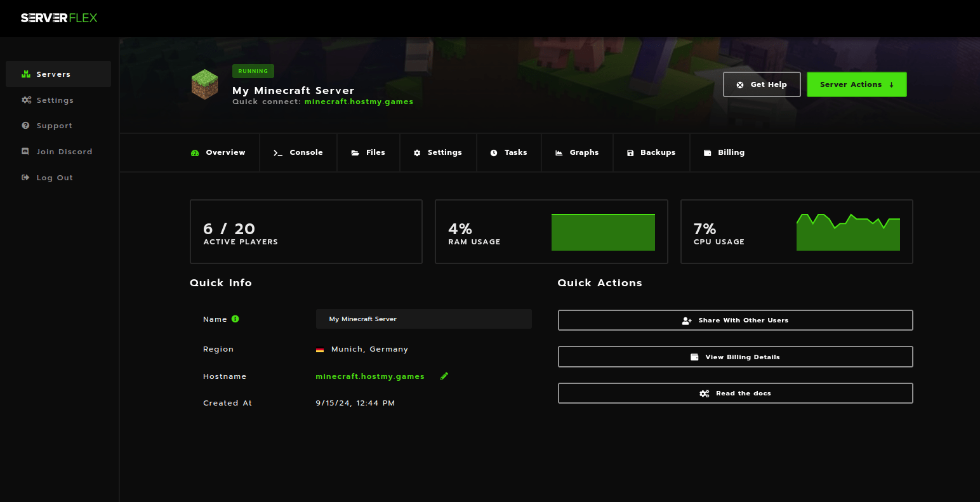Click the Minecraft grass block icon
The height and width of the screenshot is (502, 980).
(x=204, y=84)
